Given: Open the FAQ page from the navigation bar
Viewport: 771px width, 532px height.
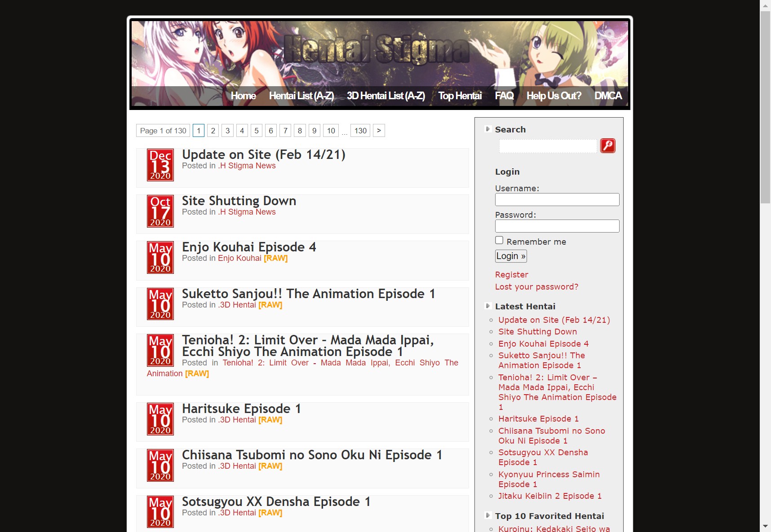Looking at the screenshot, I should click(504, 96).
